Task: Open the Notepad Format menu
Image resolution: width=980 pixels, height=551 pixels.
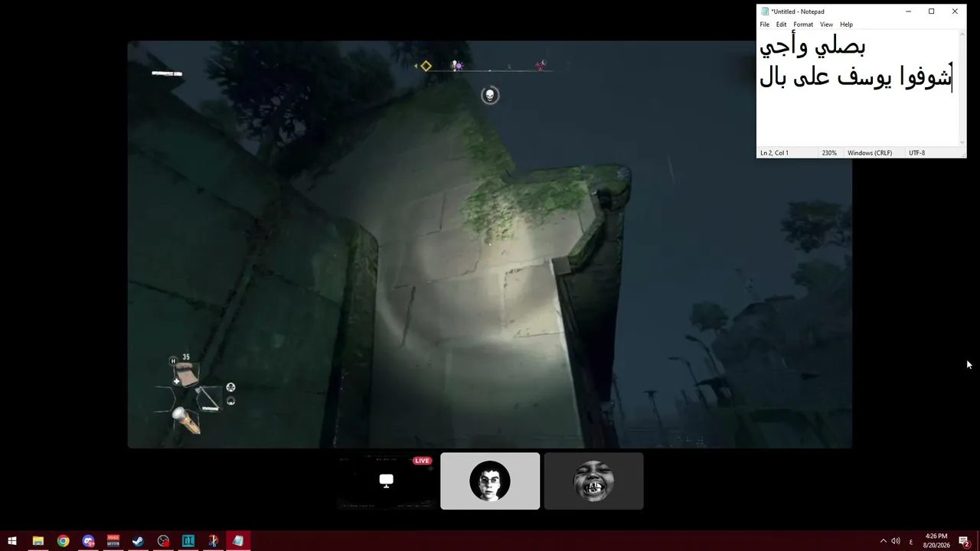Action: point(803,24)
